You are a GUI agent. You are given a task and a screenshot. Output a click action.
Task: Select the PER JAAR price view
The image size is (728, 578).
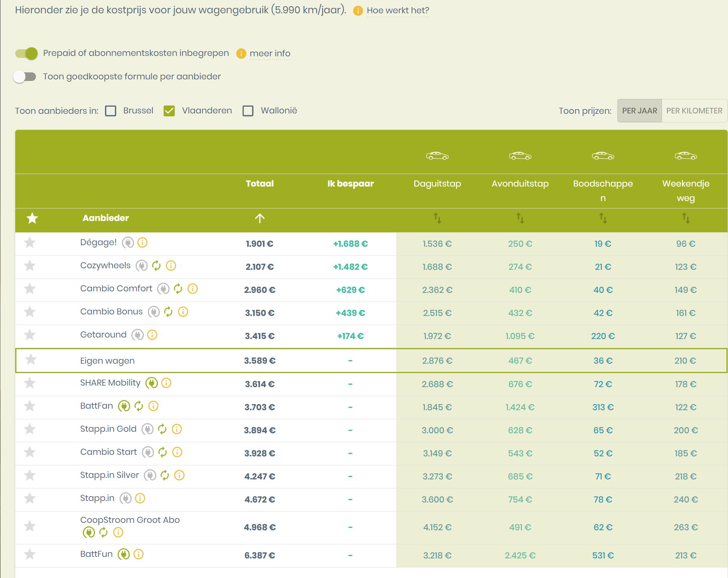coord(639,111)
